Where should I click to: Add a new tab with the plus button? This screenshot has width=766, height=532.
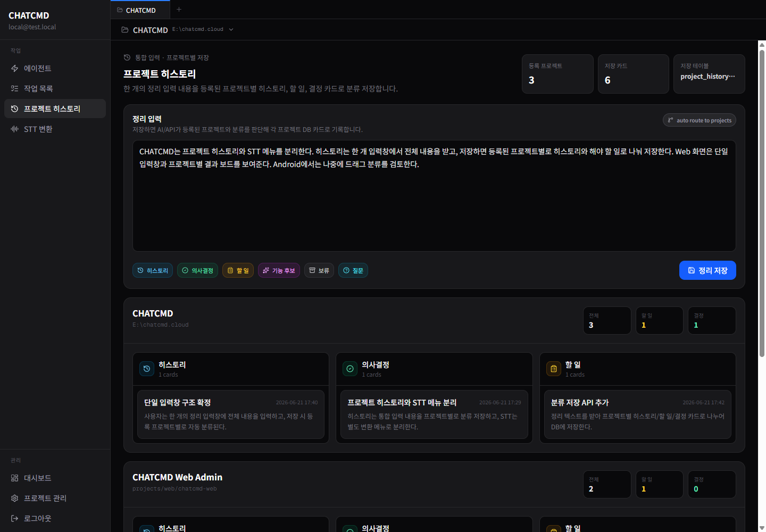click(179, 10)
